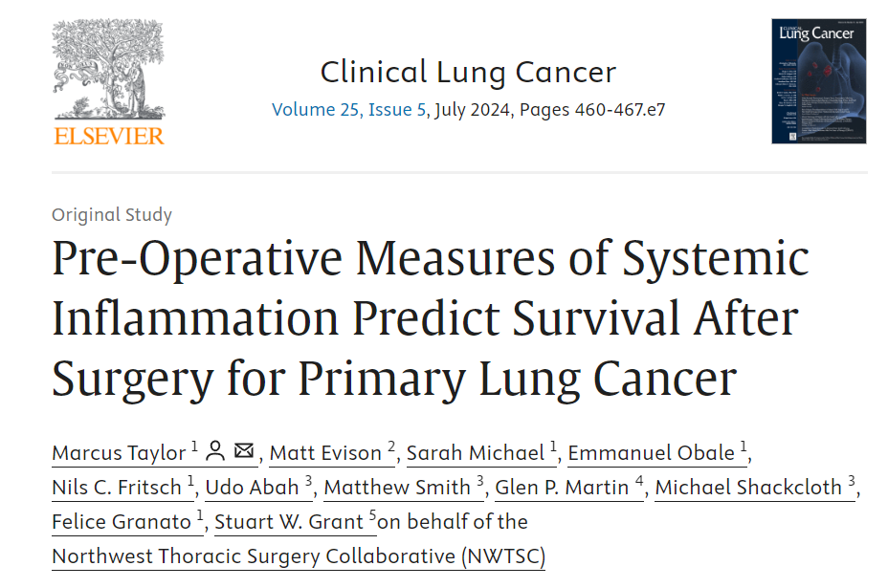
Task: Click author Stuart W. Grant
Action: pyautogui.click(x=289, y=522)
